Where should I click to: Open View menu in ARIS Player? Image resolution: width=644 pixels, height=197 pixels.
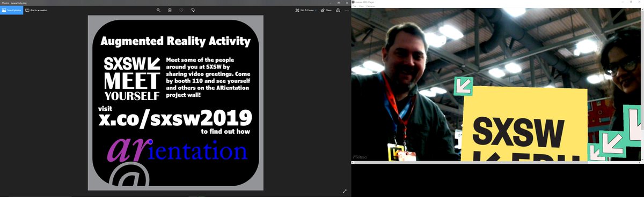click(x=361, y=6)
